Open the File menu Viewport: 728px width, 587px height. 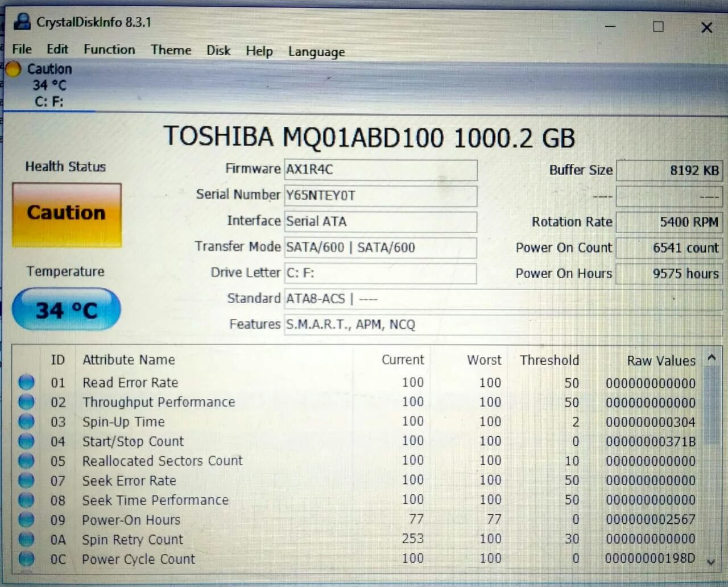pyautogui.click(x=22, y=49)
